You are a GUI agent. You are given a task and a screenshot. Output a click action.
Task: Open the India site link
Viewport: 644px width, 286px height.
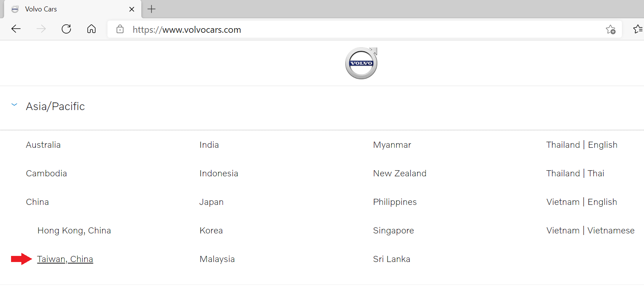[209, 145]
